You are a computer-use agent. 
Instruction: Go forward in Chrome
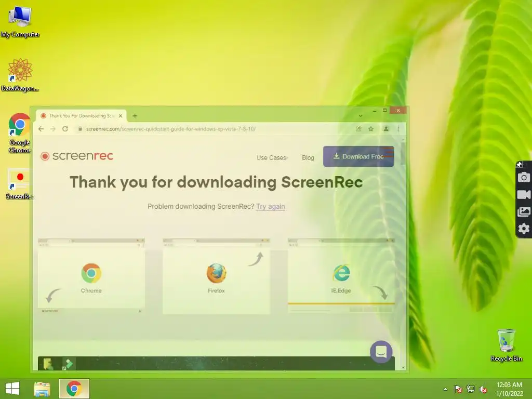click(x=53, y=129)
